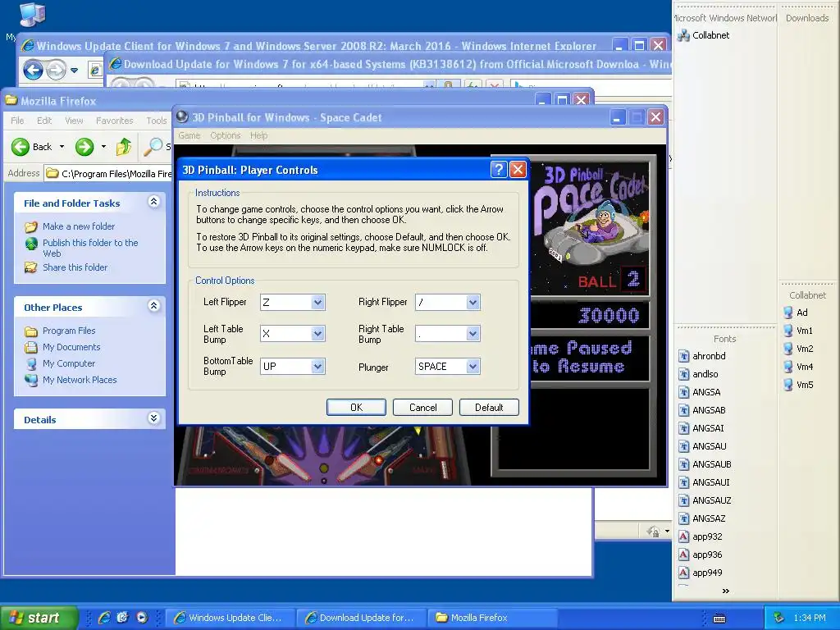The image size is (840, 630).
Task: Click the system tray network icon
Action: click(779, 618)
